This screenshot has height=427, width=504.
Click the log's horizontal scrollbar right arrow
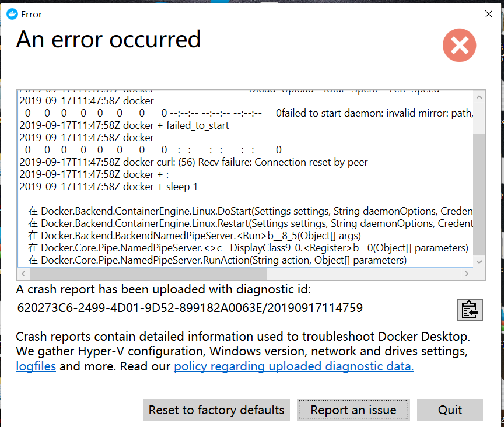pyautogui.click(x=467, y=274)
